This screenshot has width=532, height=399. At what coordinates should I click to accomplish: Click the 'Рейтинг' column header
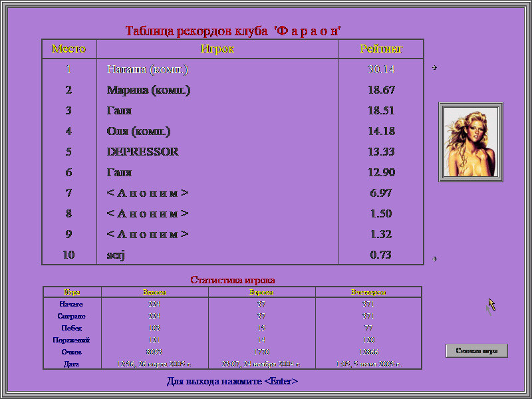pos(381,49)
